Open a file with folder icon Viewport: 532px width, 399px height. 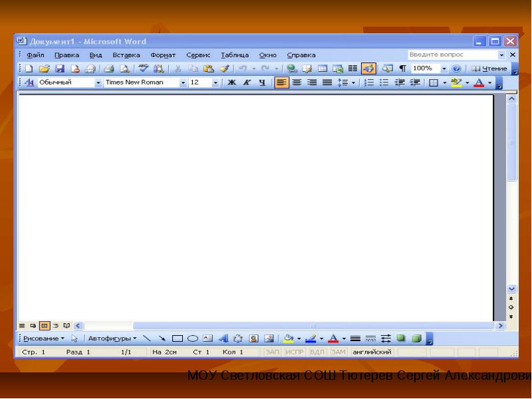click(44, 69)
